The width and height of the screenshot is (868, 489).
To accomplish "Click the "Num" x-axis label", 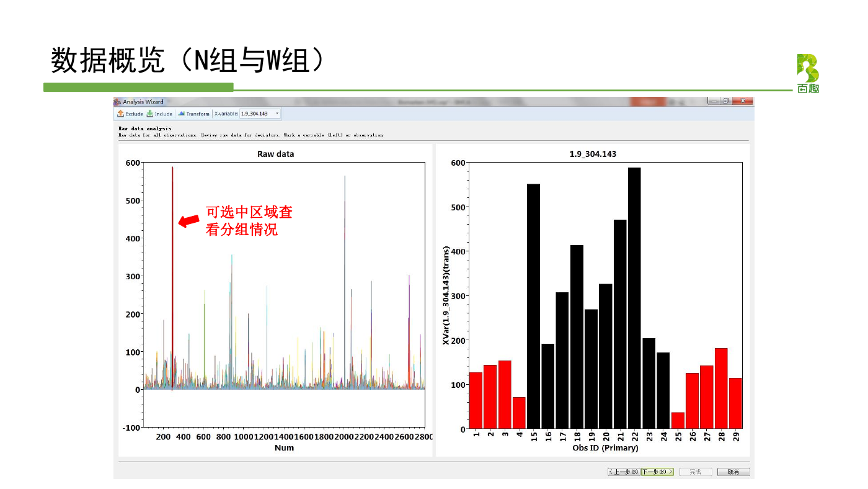I will (x=284, y=448).
